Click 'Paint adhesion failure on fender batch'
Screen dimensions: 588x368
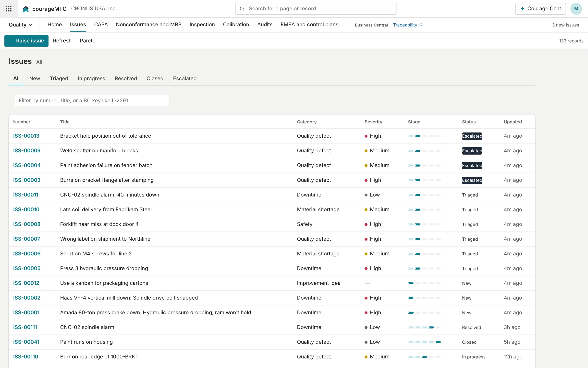(106, 165)
